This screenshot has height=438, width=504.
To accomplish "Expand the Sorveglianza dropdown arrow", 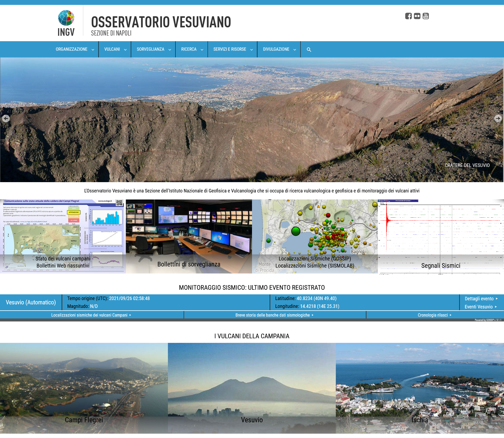I will coord(170,50).
